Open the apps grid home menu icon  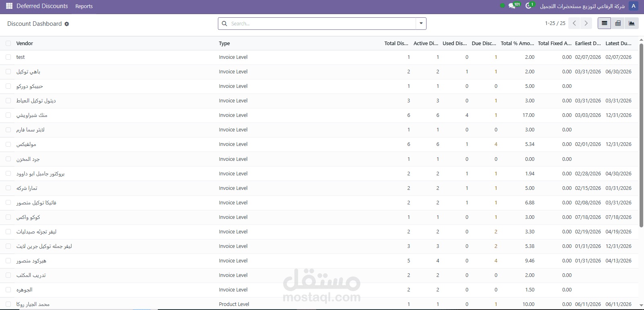(x=9, y=6)
